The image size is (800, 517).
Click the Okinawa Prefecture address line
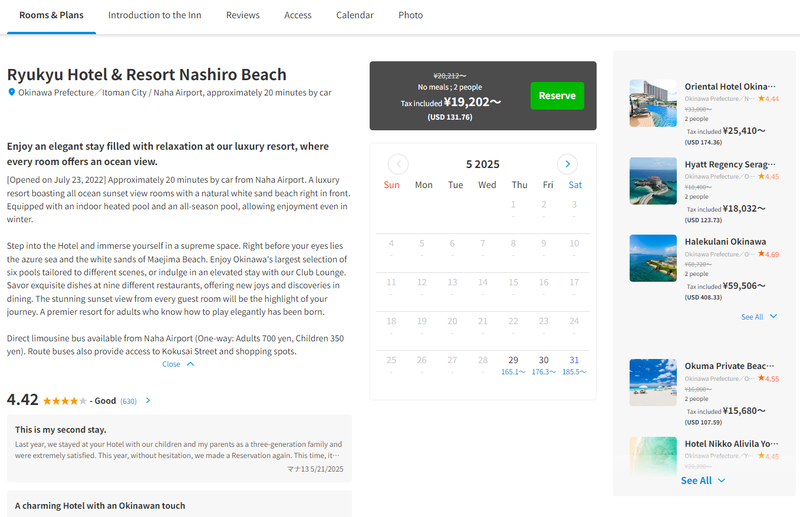(175, 92)
